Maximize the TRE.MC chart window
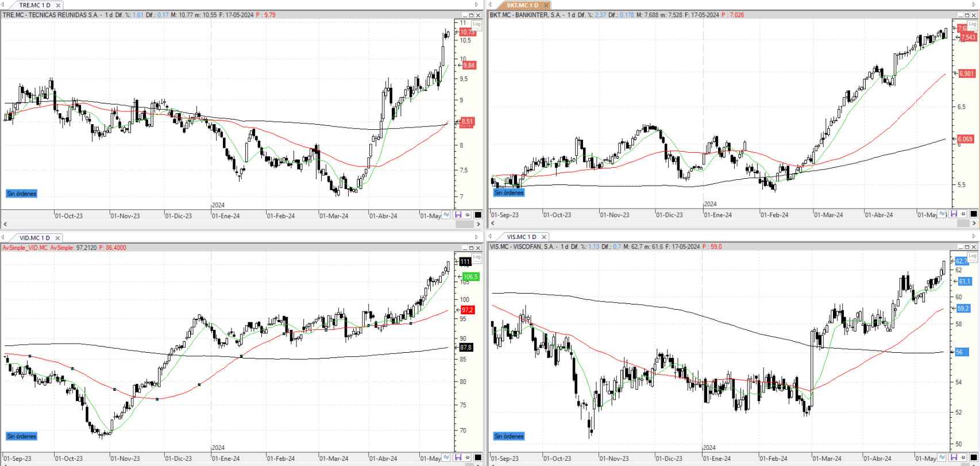The width and height of the screenshot is (980, 466). [471, 16]
